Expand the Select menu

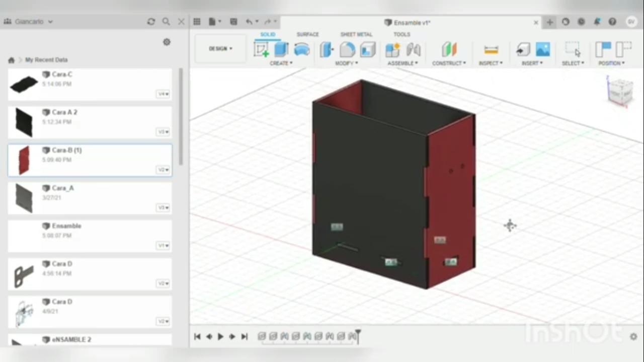(573, 63)
